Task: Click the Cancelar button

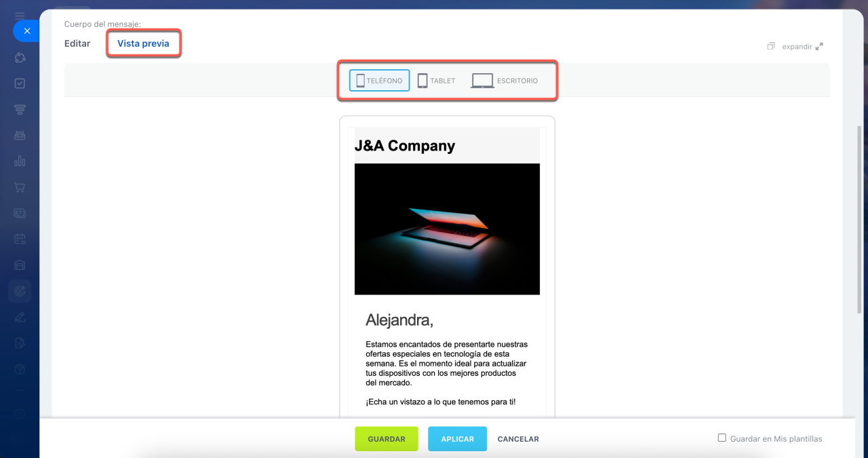Action: click(518, 439)
